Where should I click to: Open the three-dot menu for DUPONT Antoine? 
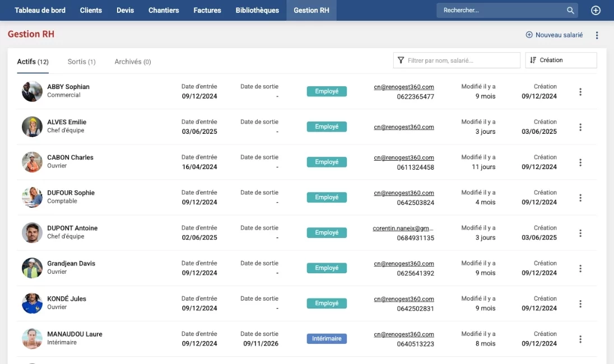click(580, 233)
